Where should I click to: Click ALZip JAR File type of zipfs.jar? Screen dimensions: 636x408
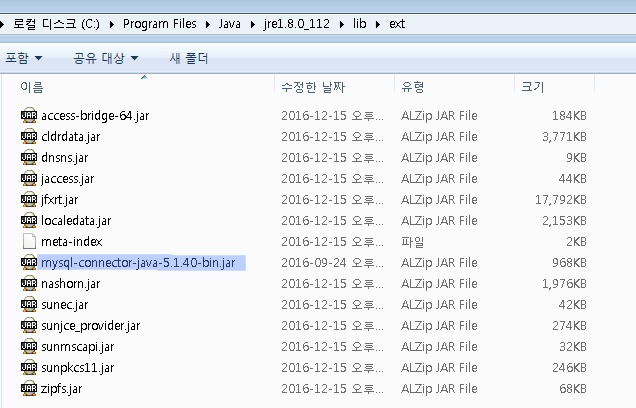click(439, 389)
